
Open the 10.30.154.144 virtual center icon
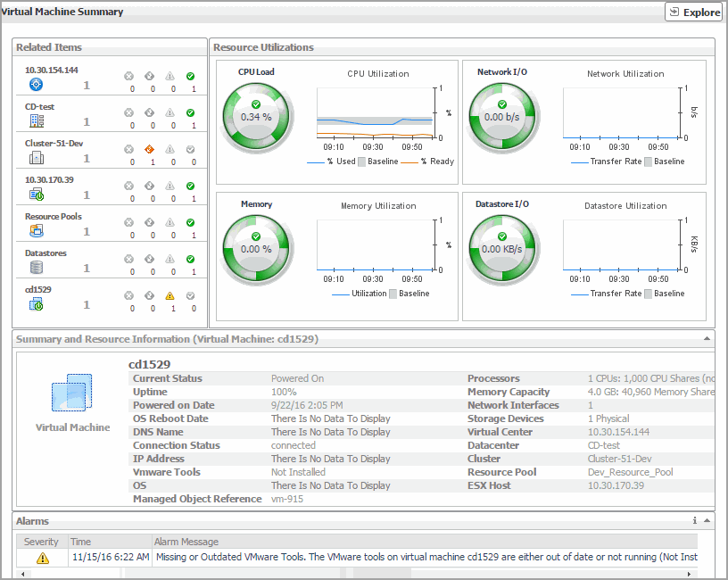tap(36, 85)
